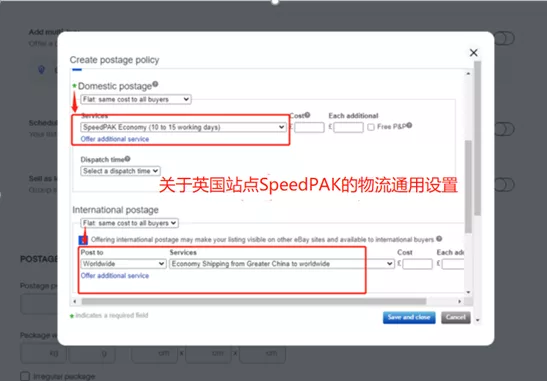This screenshot has width=547, height=381.
Task: Click the Save and close button
Action: [409, 317]
